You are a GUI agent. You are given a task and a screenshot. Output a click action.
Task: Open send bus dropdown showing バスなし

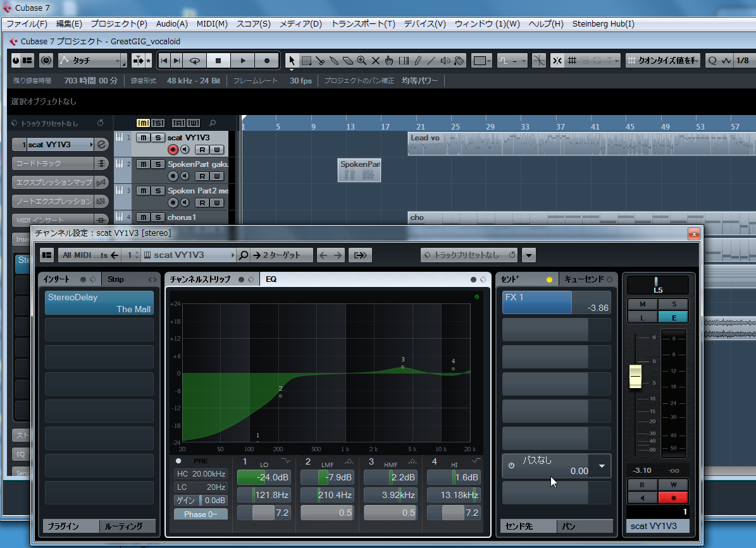pos(602,466)
